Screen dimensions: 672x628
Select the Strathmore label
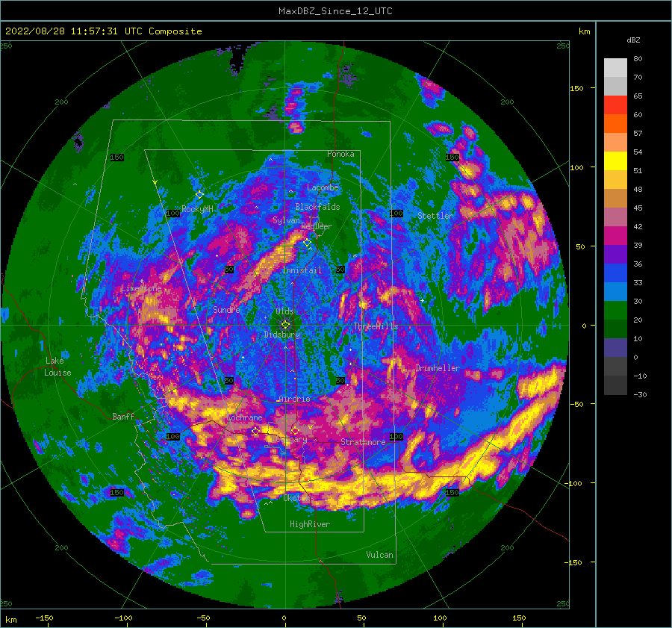coord(363,442)
